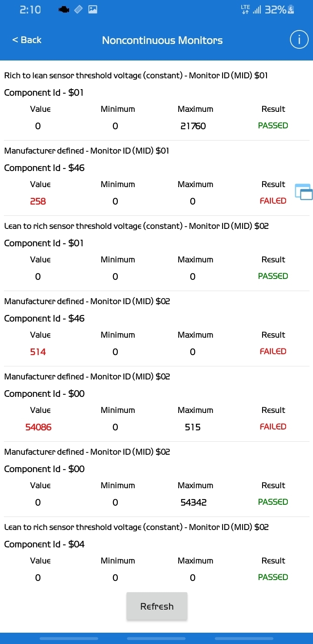Select the Component Id $04 row
The height and width of the screenshot is (644, 313).
pyautogui.click(x=44, y=544)
